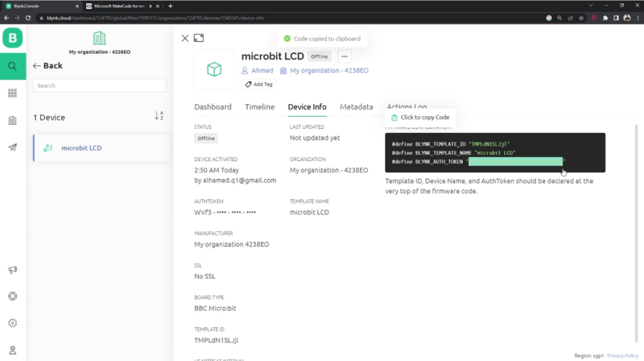Open the user profile icon in the sidebar
The height and width of the screenshot is (361, 644).
pyautogui.click(x=13, y=349)
